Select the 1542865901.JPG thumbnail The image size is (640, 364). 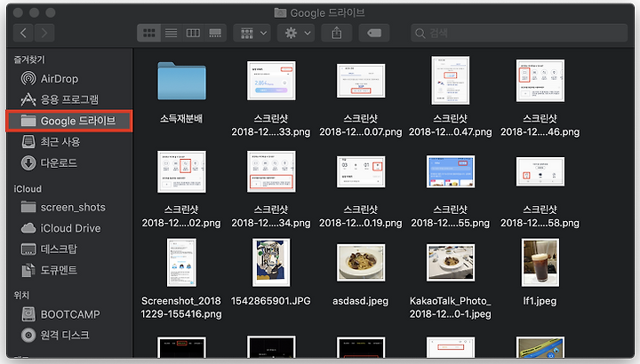[x=271, y=263]
